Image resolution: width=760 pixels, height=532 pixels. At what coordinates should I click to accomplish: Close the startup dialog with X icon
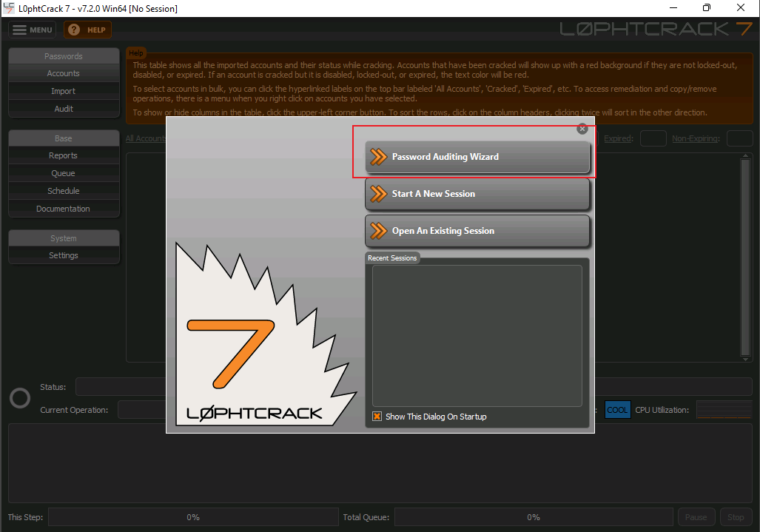(582, 129)
